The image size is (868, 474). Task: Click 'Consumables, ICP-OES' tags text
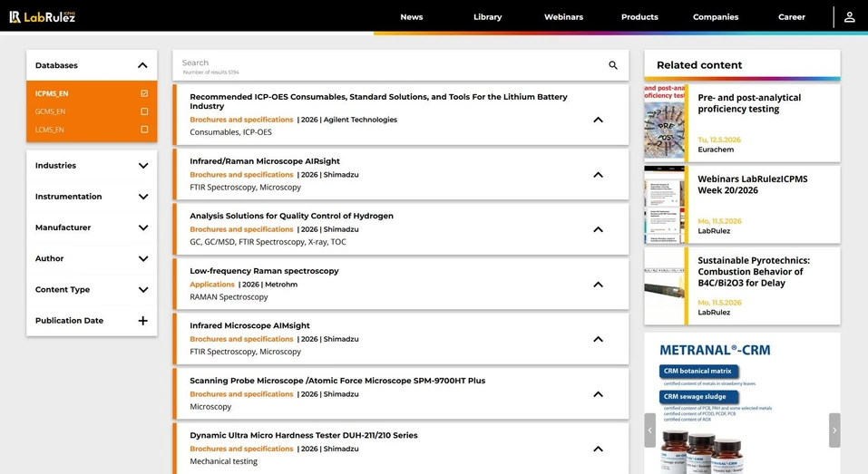[x=231, y=132]
